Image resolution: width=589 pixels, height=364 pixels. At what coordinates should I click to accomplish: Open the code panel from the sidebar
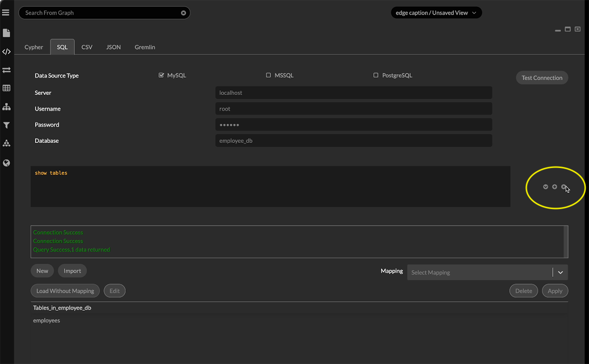6,52
